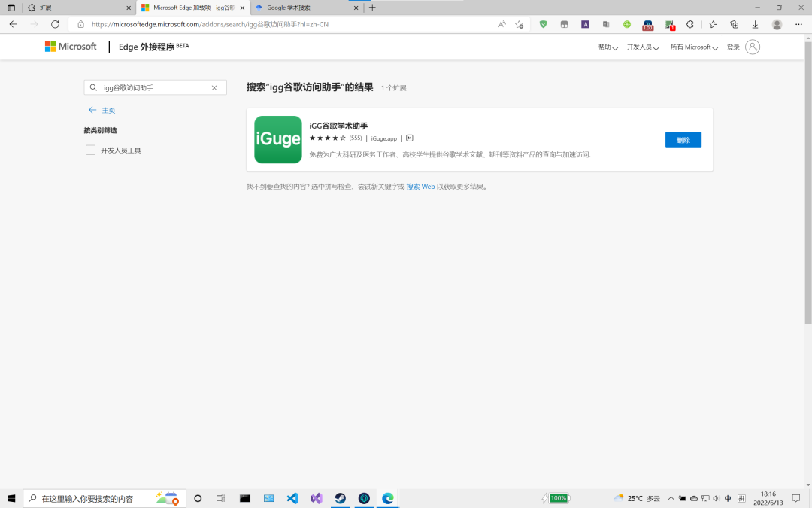This screenshot has height=508, width=812.
Task: Switch to the 扩展 tab
Action: coord(77,8)
